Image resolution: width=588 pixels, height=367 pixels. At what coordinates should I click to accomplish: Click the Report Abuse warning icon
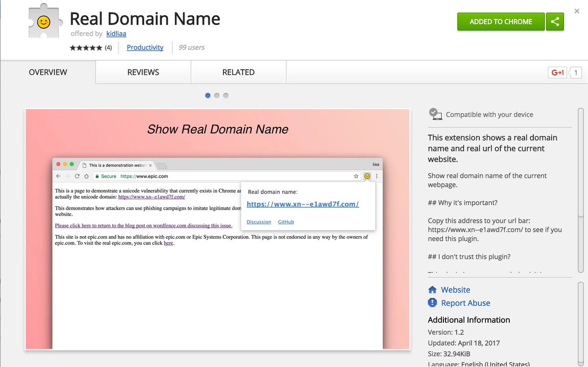pyautogui.click(x=432, y=303)
